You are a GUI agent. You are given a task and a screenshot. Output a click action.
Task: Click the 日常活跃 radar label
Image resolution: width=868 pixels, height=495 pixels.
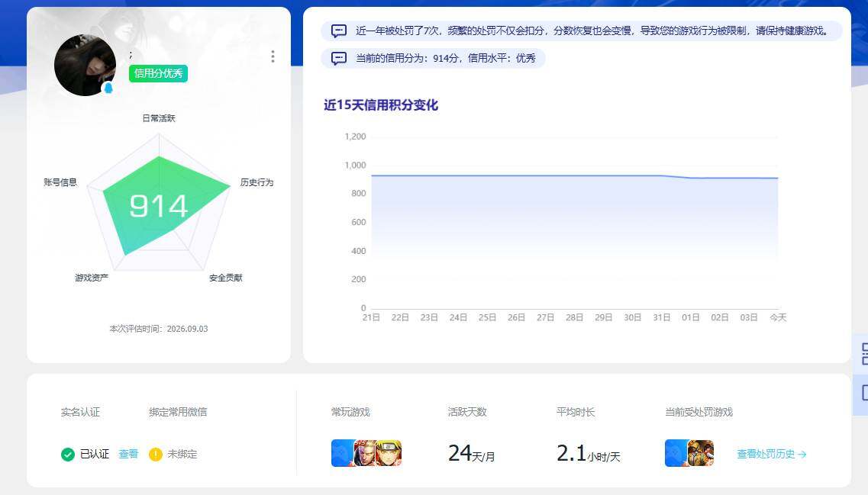[159, 118]
